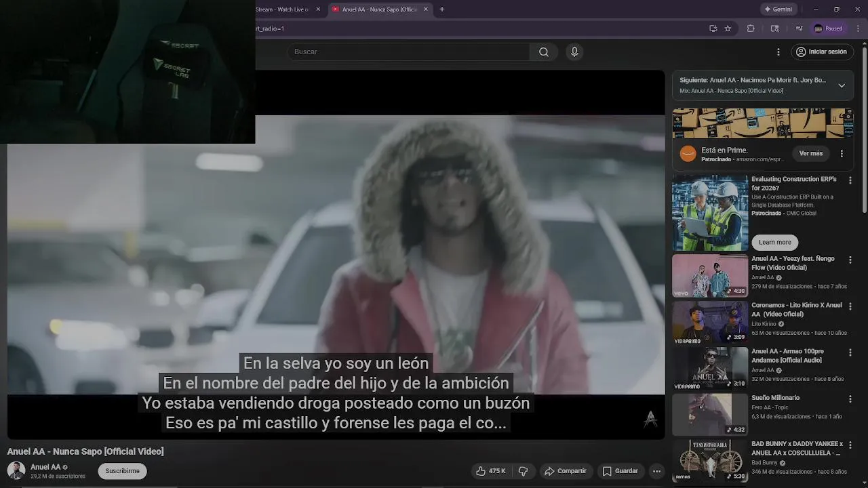Click Learn more on Construction ERP ad
This screenshot has height=488, width=868.
(x=774, y=242)
